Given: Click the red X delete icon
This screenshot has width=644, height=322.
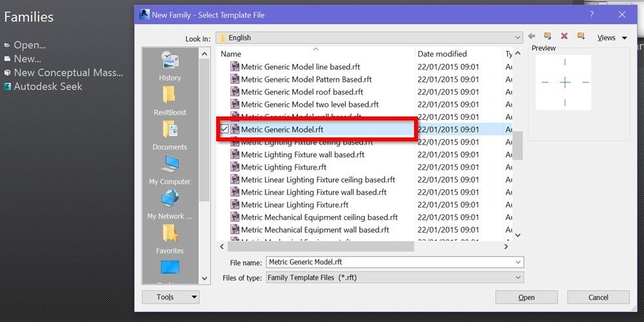Looking at the screenshot, I should pyautogui.click(x=564, y=36).
